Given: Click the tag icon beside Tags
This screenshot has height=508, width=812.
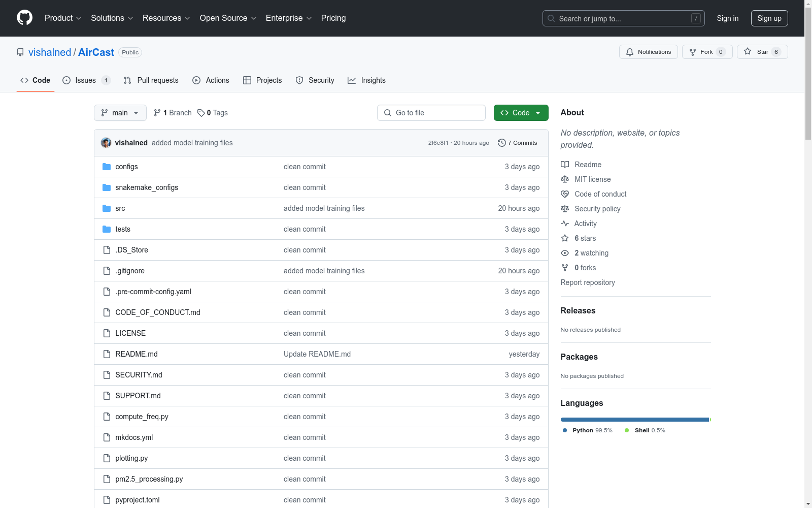Looking at the screenshot, I should pos(201,113).
